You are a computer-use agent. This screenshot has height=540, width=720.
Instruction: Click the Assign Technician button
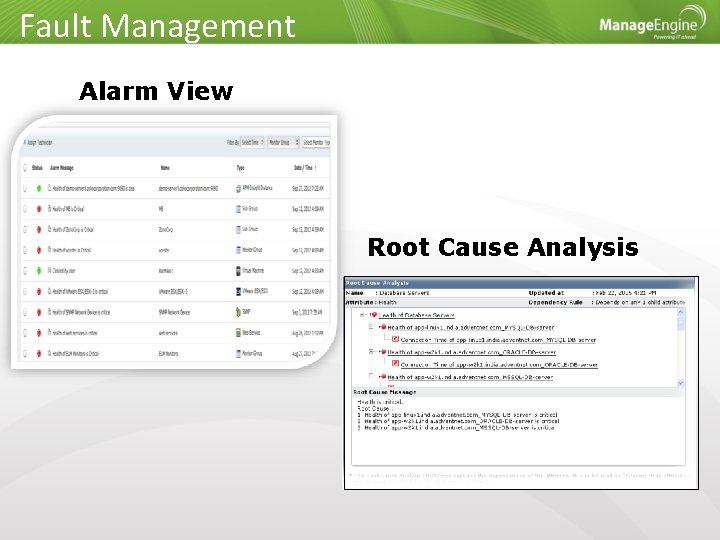pos(38,143)
